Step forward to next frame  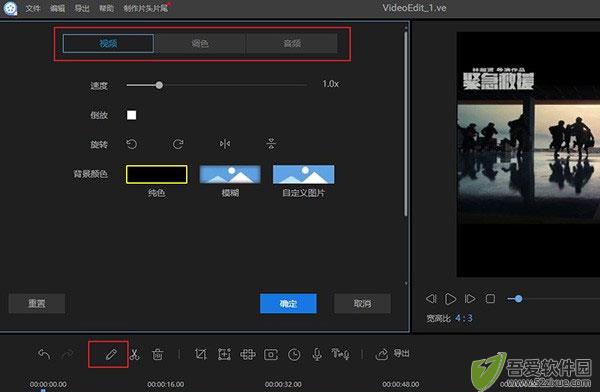pos(470,299)
